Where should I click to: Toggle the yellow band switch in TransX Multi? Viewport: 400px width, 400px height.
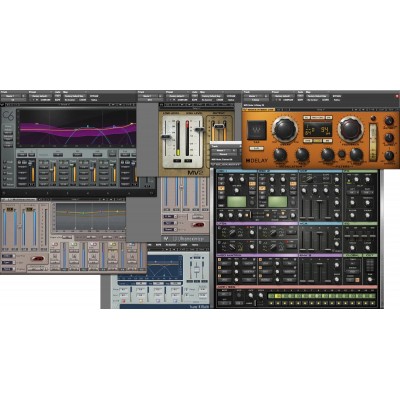(141, 301)
